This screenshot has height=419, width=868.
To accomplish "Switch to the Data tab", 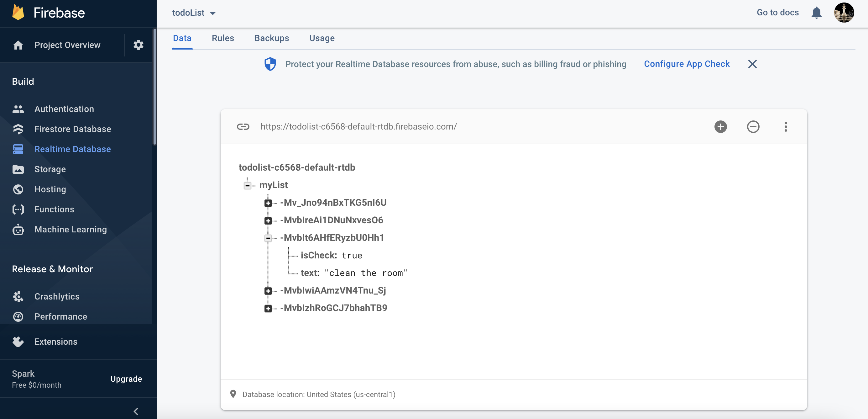I will pyautogui.click(x=182, y=38).
